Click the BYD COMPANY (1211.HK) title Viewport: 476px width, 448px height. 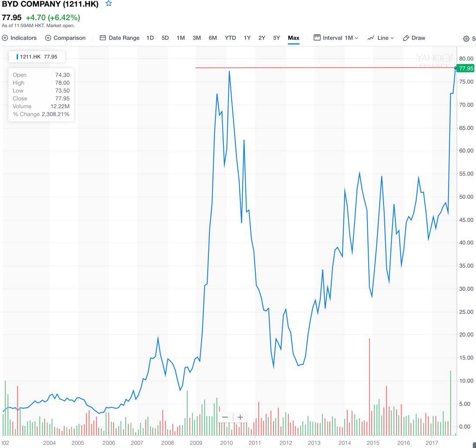[51, 4]
